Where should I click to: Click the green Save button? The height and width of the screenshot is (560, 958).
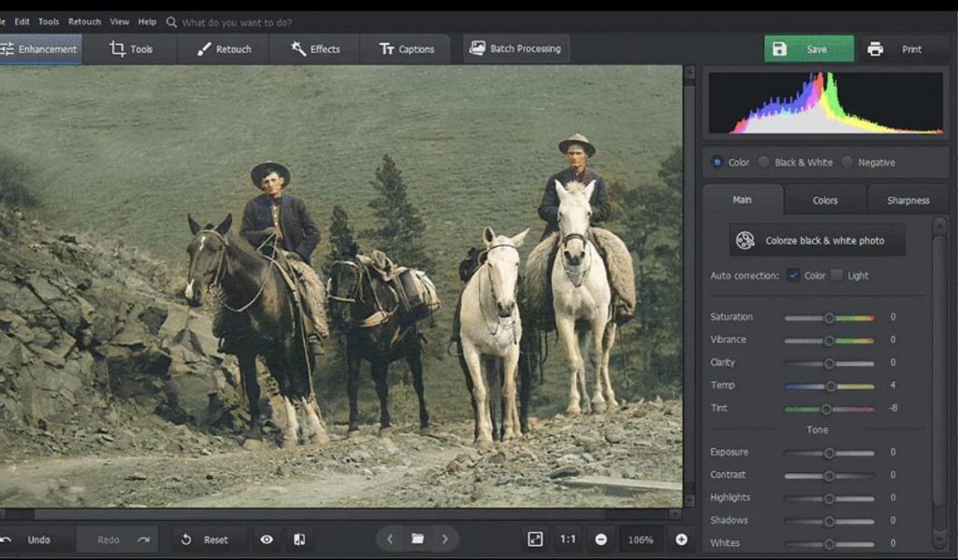[808, 50]
